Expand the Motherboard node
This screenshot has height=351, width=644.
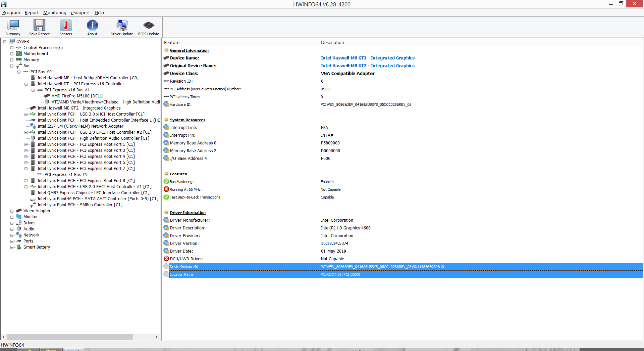tap(12, 54)
